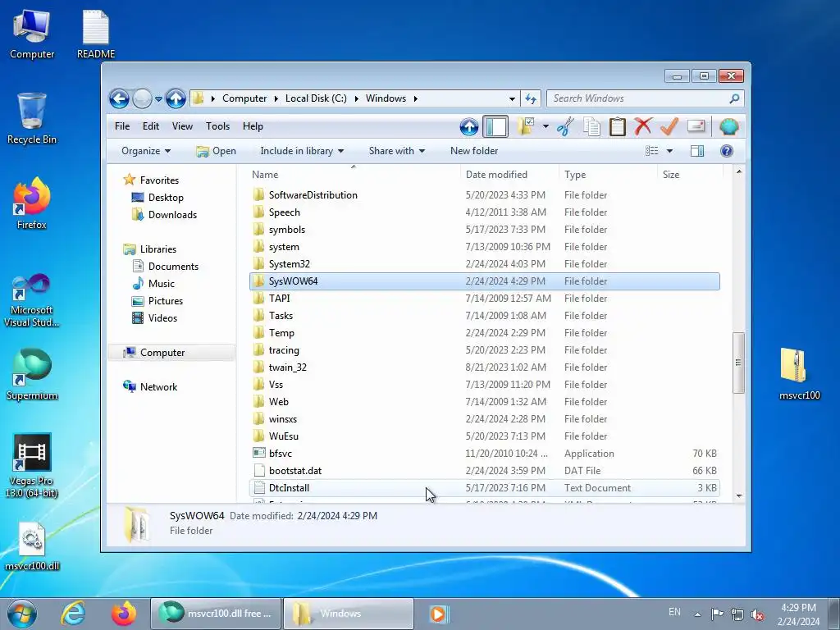Toggle the navigation pane toolbar icon
The image size is (840, 630).
(x=495, y=127)
